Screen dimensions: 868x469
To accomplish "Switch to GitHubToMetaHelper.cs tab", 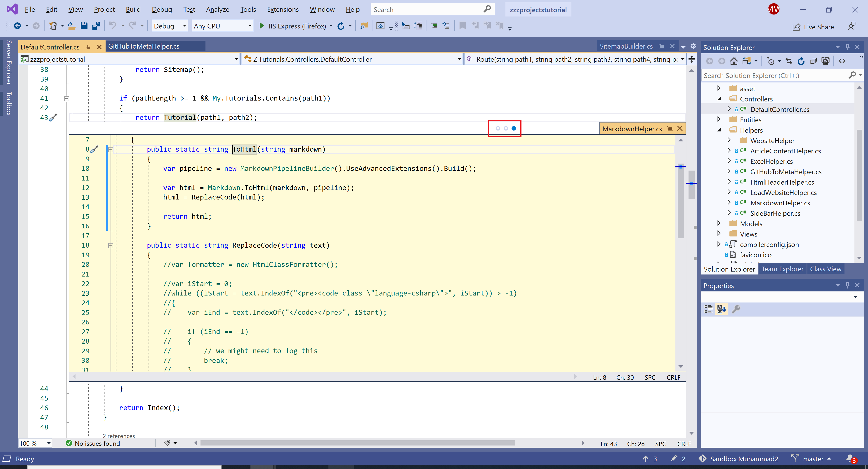I will point(144,46).
